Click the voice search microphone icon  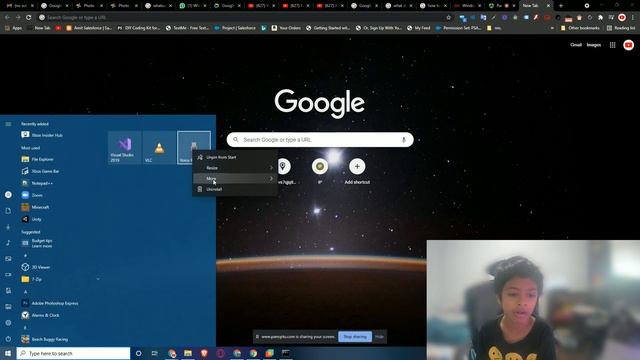(x=404, y=140)
